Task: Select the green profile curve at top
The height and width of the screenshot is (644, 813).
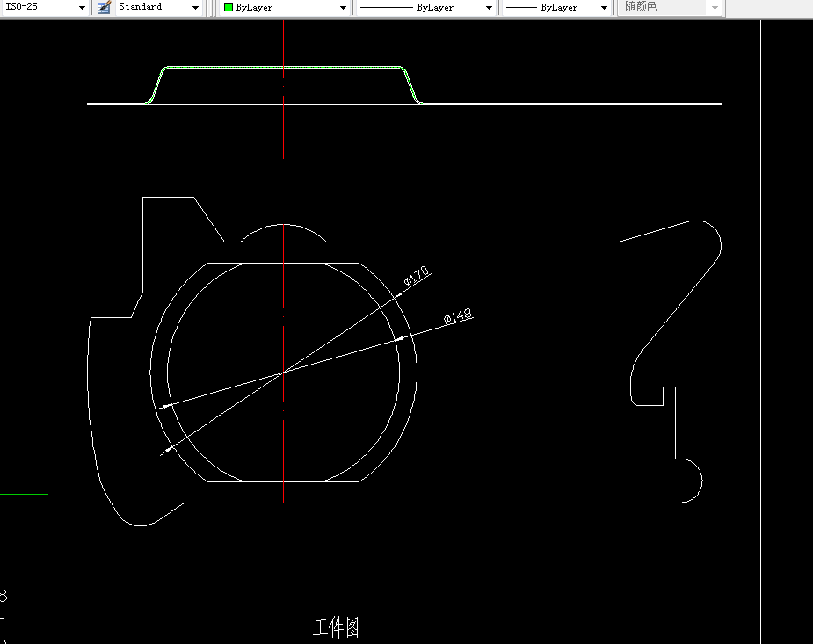Action: (283, 68)
